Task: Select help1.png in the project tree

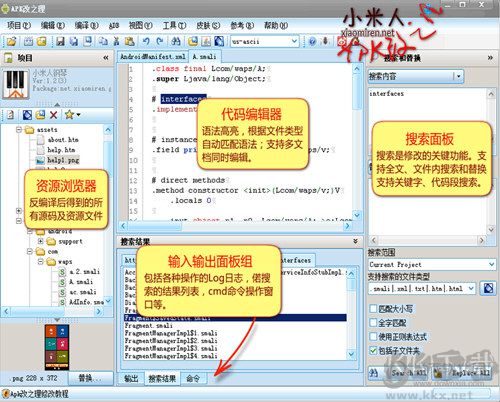Action: point(63,160)
